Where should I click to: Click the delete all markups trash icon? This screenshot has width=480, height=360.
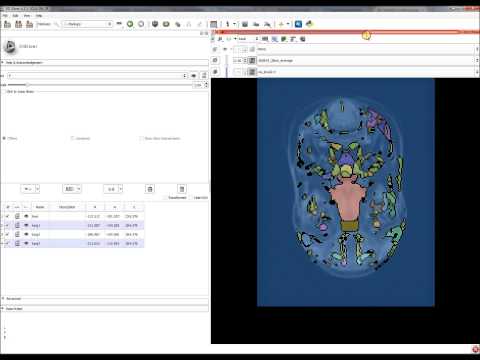(x=182, y=189)
